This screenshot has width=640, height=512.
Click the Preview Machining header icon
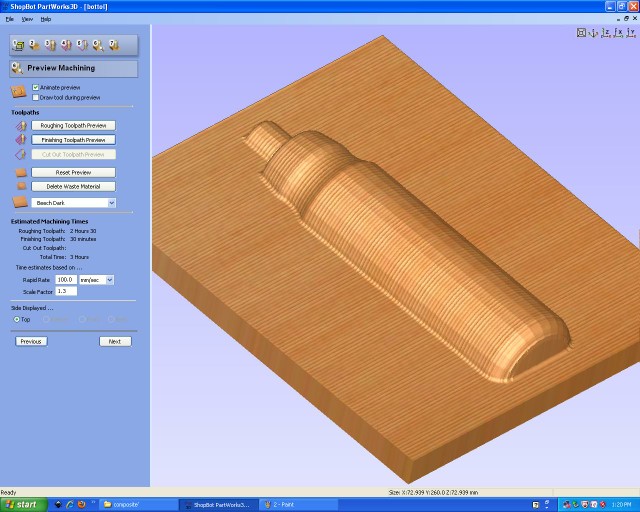pyautogui.click(x=17, y=68)
